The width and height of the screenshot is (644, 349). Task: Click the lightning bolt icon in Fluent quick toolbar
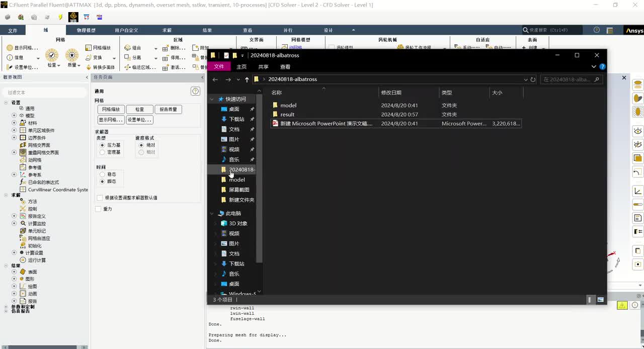60,17
